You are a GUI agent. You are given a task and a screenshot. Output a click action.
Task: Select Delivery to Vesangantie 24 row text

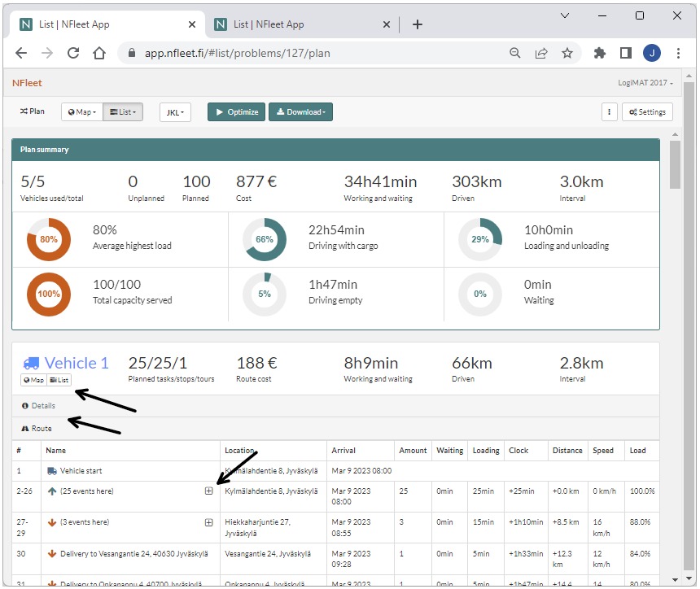coord(134,554)
